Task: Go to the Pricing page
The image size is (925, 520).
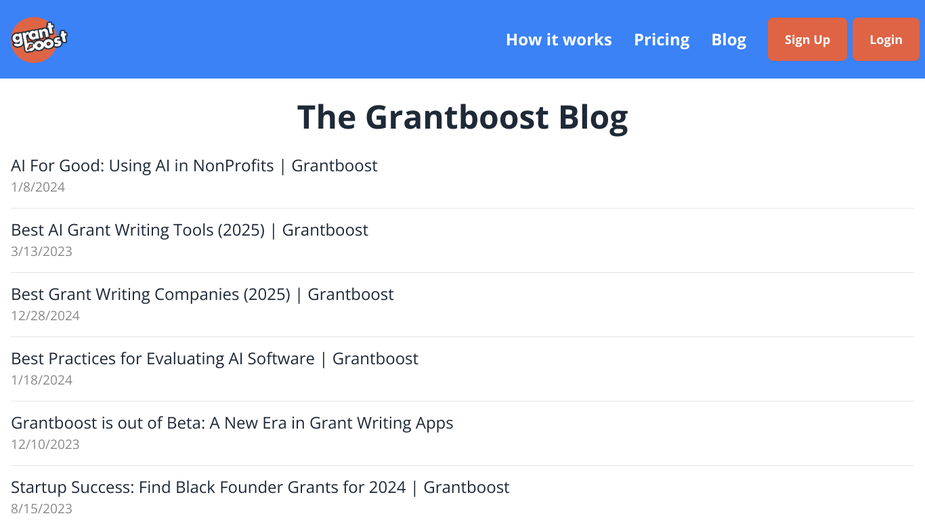Action: pos(661,40)
